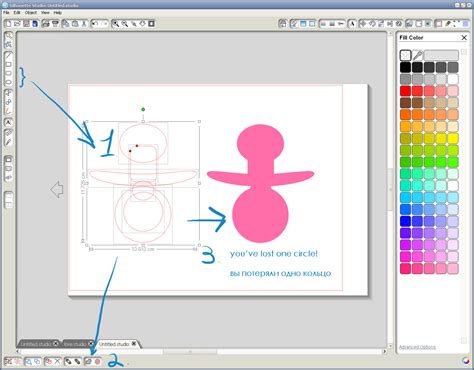Select the Eraser tool in left toolbar
474x370 pixels.
(x=9, y=133)
